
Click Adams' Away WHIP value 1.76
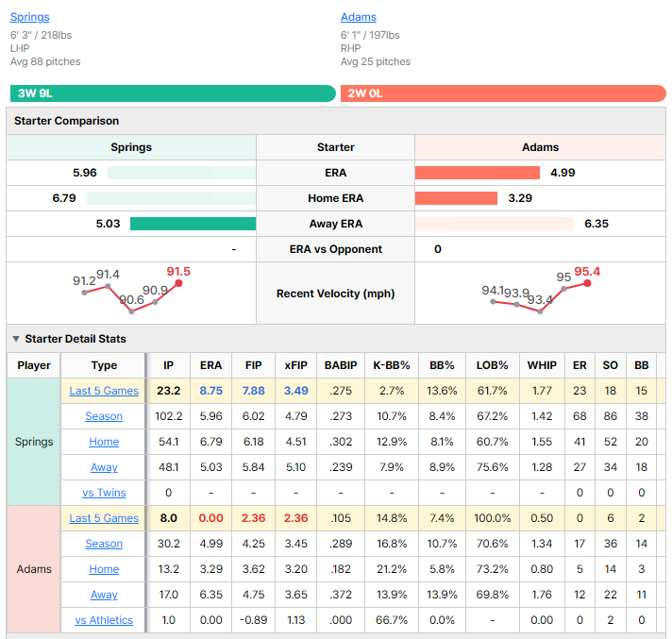542,595
